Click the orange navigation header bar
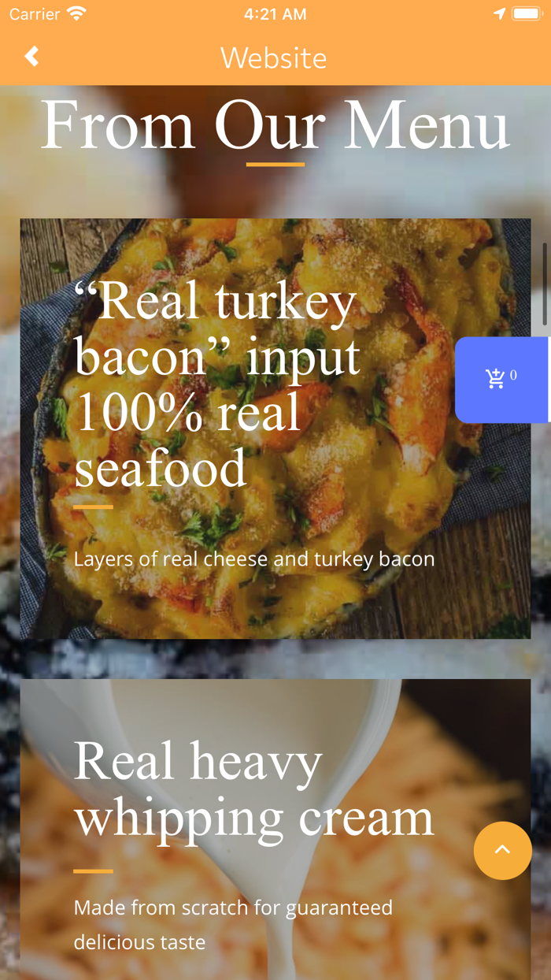The width and height of the screenshot is (551, 980). [x=275, y=58]
